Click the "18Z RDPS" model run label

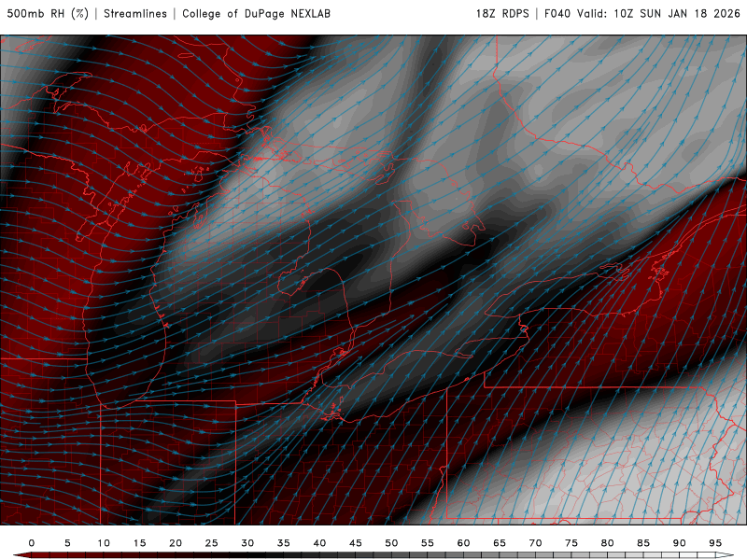(502, 13)
